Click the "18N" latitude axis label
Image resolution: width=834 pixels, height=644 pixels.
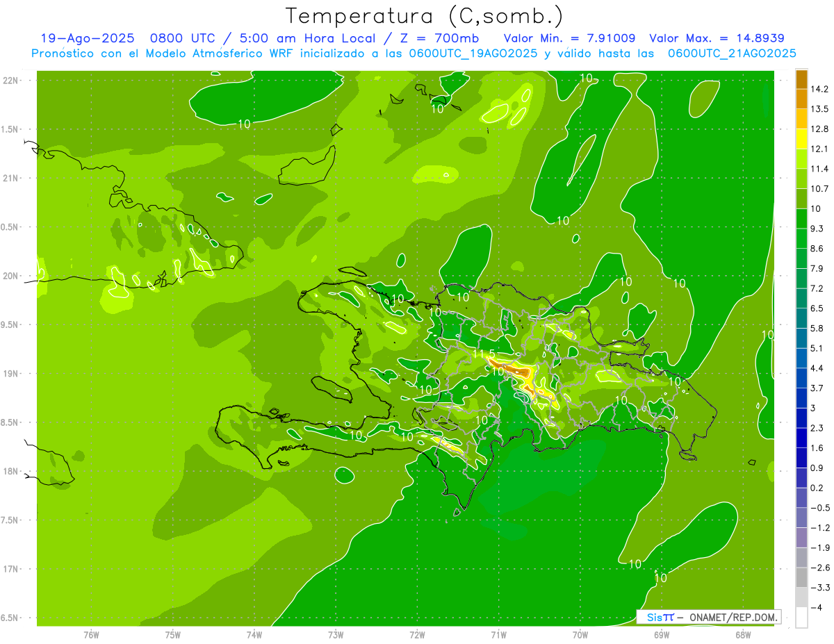[x=11, y=472]
